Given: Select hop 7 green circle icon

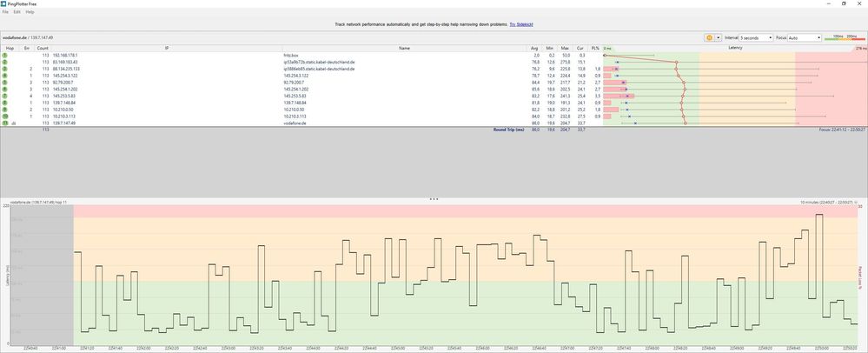Looking at the screenshot, I should [4, 96].
